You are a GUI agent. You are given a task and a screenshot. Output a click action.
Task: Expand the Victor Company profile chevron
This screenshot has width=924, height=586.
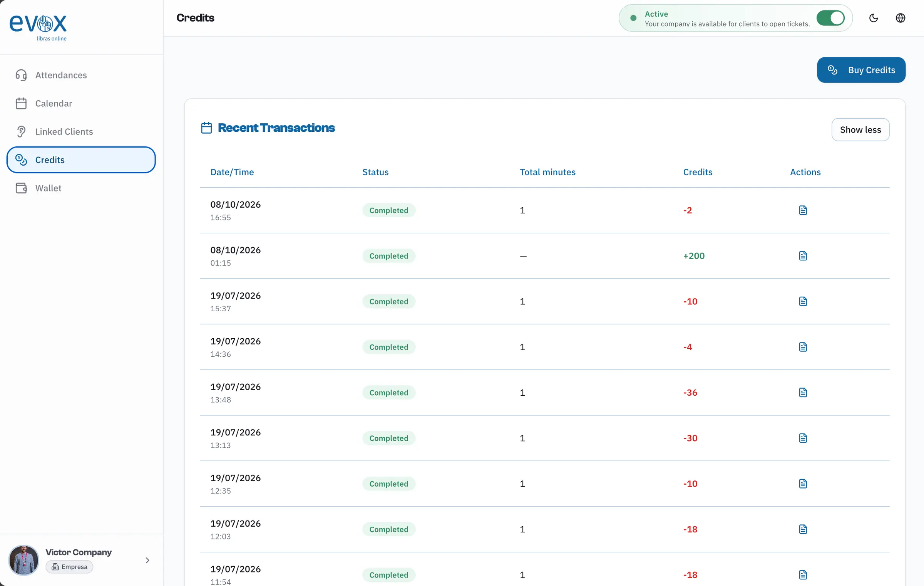tap(147, 560)
